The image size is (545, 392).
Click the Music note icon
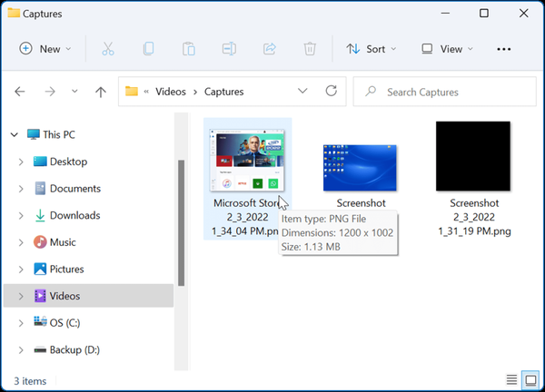tap(40, 242)
